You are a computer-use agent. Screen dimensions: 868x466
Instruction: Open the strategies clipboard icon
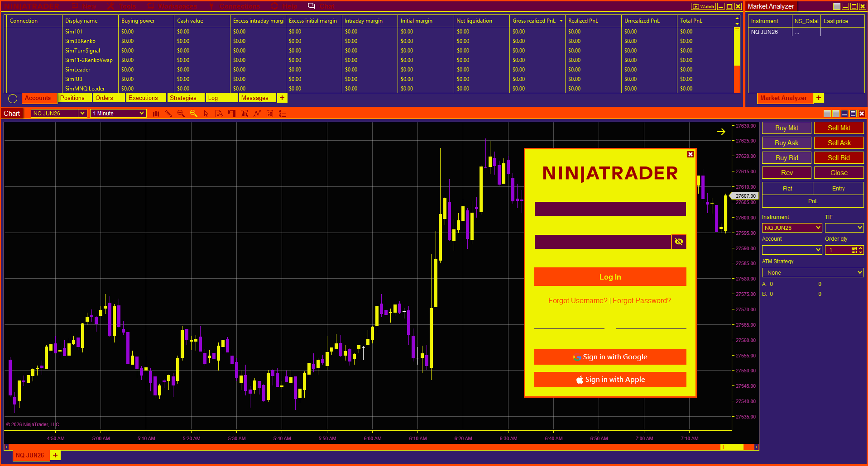pyautogui.click(x=270, y=114)
